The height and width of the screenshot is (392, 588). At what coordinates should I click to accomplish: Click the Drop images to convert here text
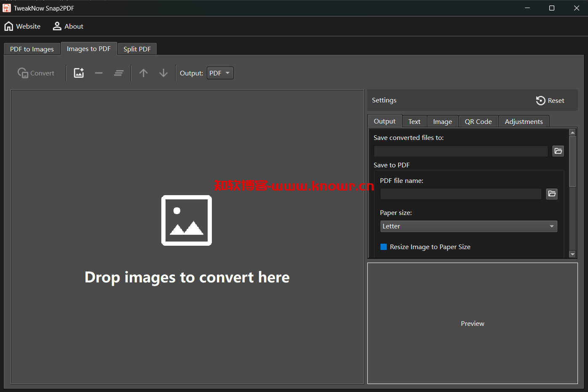(x=187, y=277)
